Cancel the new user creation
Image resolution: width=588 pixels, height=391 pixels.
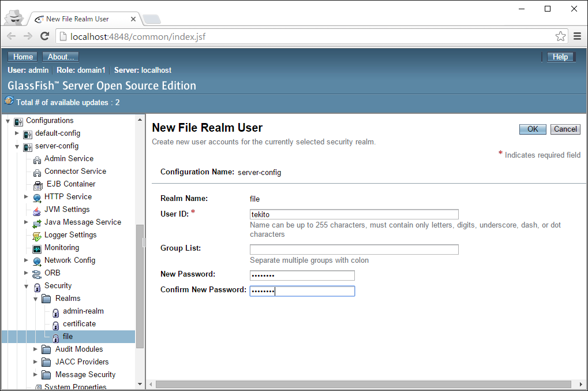click(x=565, y=129)
